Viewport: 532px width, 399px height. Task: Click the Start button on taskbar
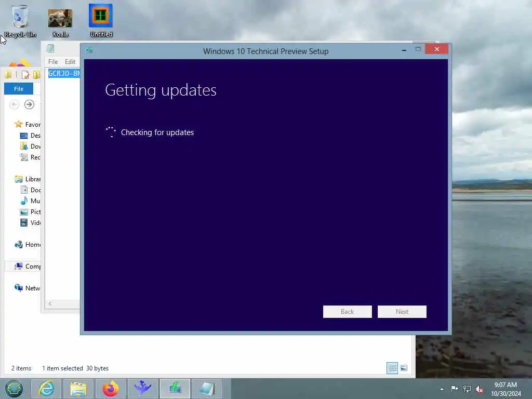14,389
